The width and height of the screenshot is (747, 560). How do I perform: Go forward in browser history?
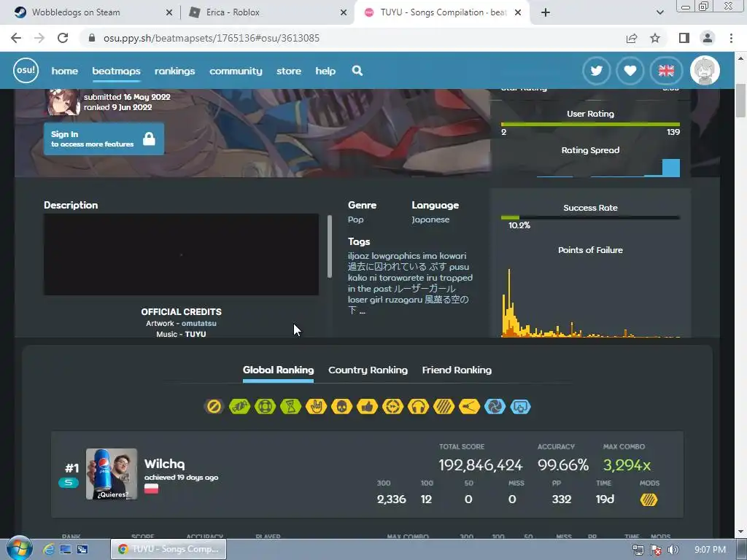39,38
